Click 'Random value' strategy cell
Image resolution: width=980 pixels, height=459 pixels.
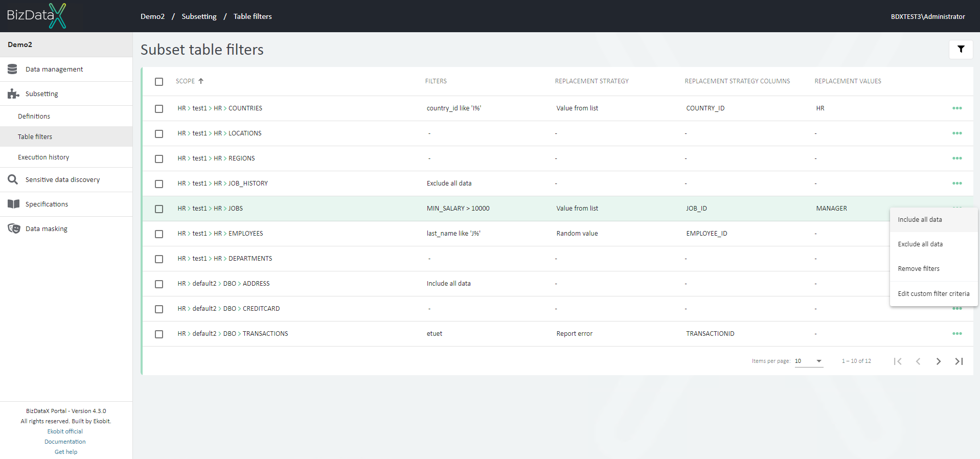click(x=577, y=234)
